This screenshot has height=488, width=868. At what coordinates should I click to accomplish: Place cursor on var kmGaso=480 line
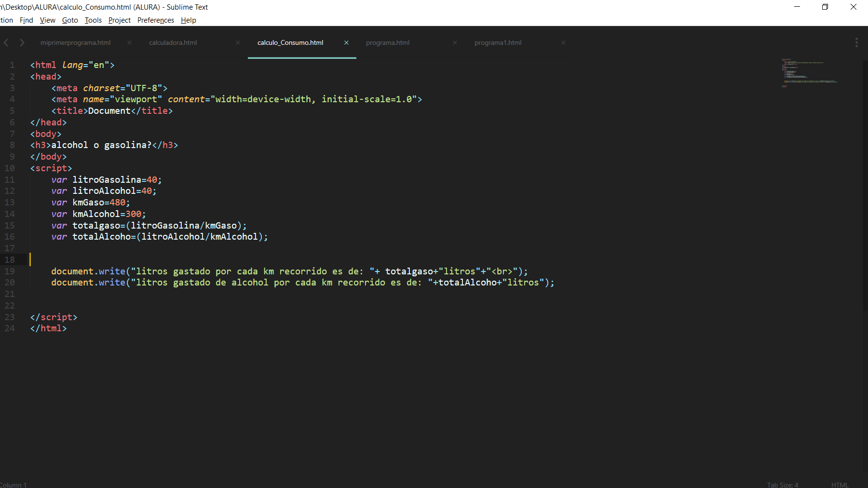point(91,203)
